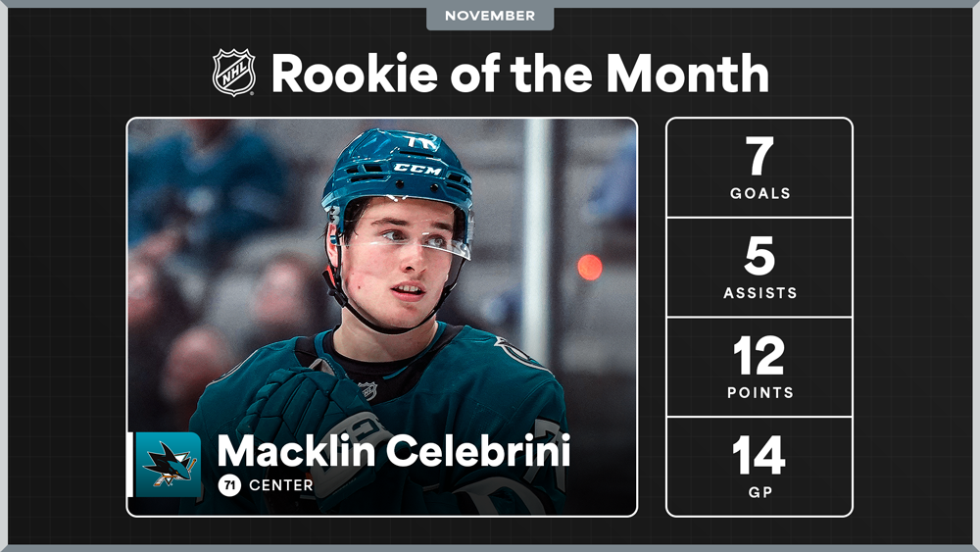Click the CENTER position label
The width and height of the screenshot is (980, 552).
point(281,485)
